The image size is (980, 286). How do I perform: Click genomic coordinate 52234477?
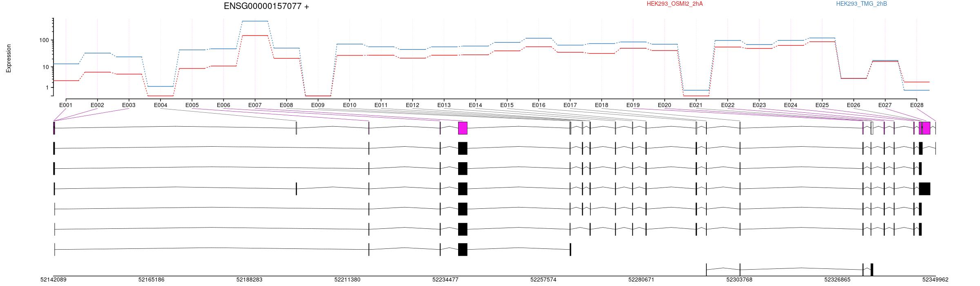point(445,280)
